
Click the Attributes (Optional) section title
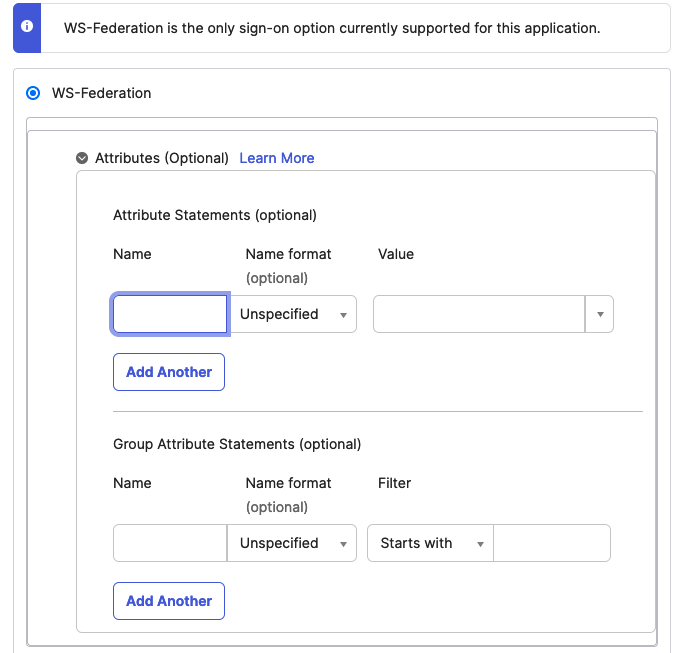162,158
